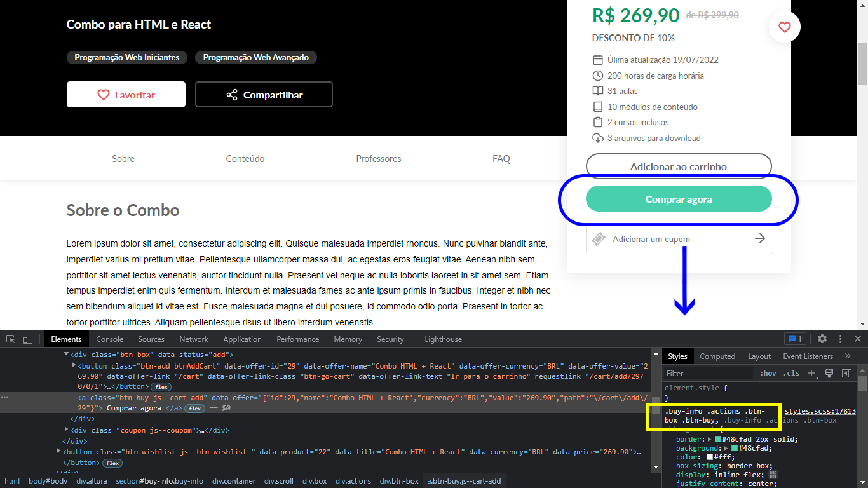Toggle flex badge after closing wishlist button tag
The width and height of the screenshot is (868, 488).
(x=112, y=463)
